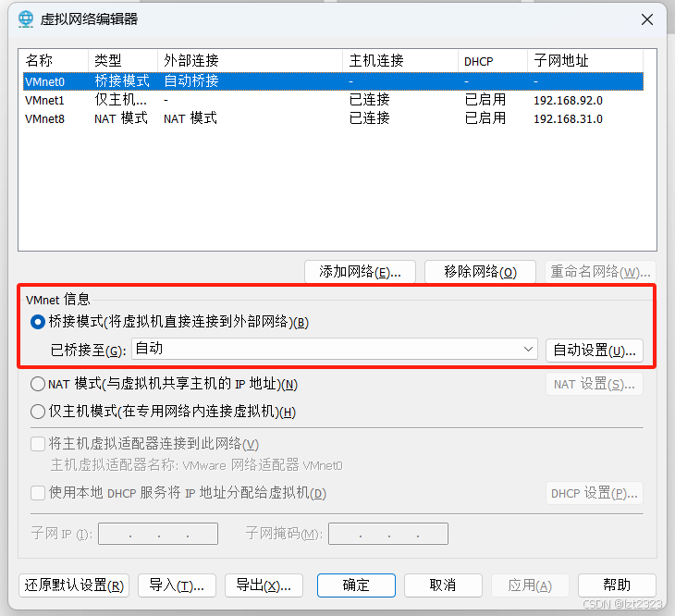The width and height of the screenshot is (675, 616).
Task: Click the 外部连接 column header
Action: (251, 61)
